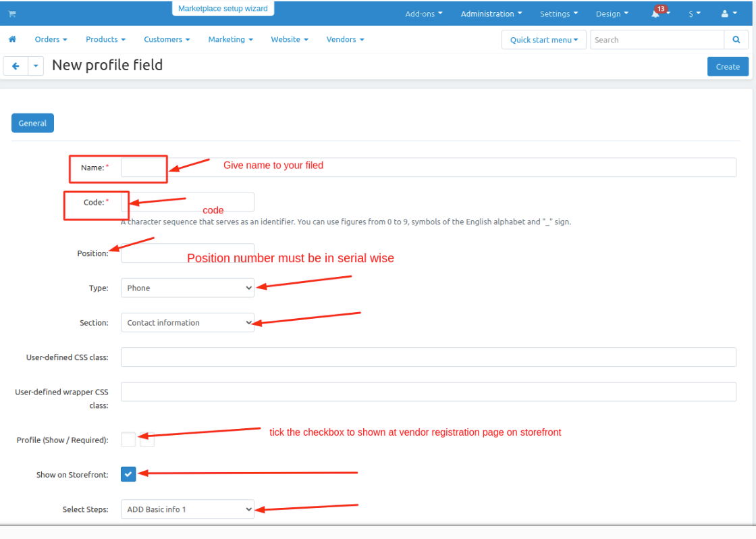
Task: Switch to the General tab
Action: [x=32, y=123]
